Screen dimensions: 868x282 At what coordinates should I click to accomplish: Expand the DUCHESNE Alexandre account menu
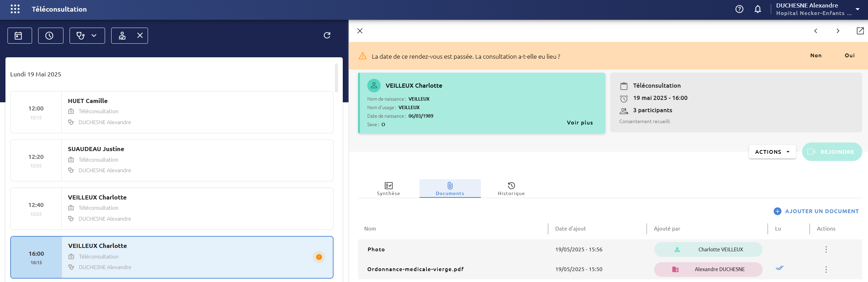point(857,9)
